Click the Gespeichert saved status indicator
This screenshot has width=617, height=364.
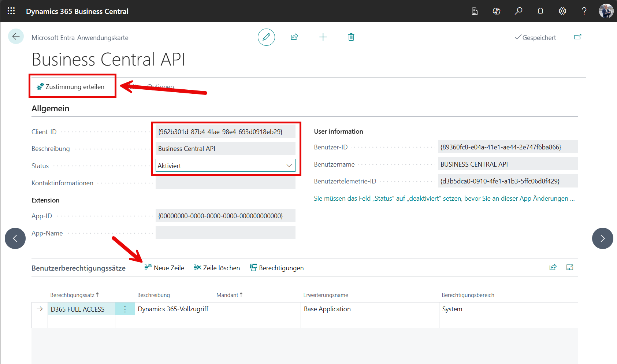tap(535, 37)
